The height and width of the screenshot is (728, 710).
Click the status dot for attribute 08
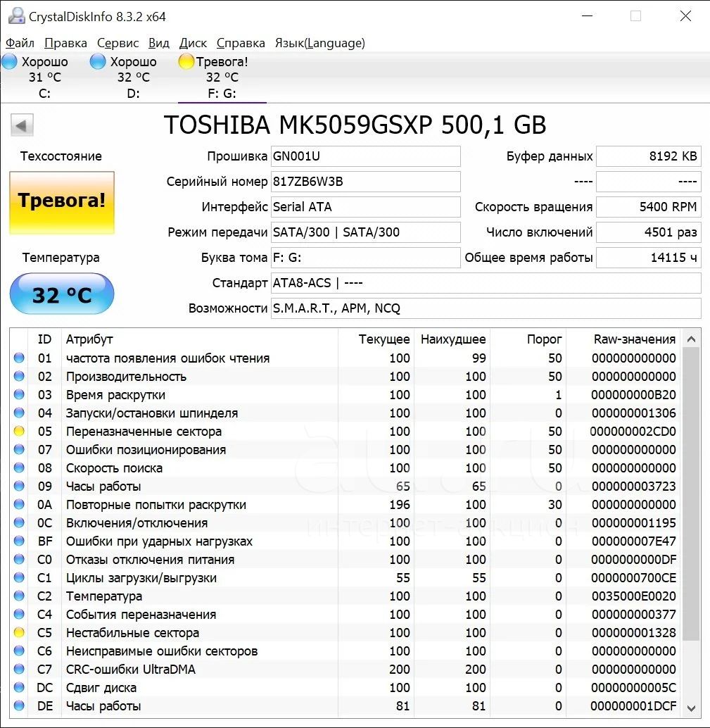(19, 467)
